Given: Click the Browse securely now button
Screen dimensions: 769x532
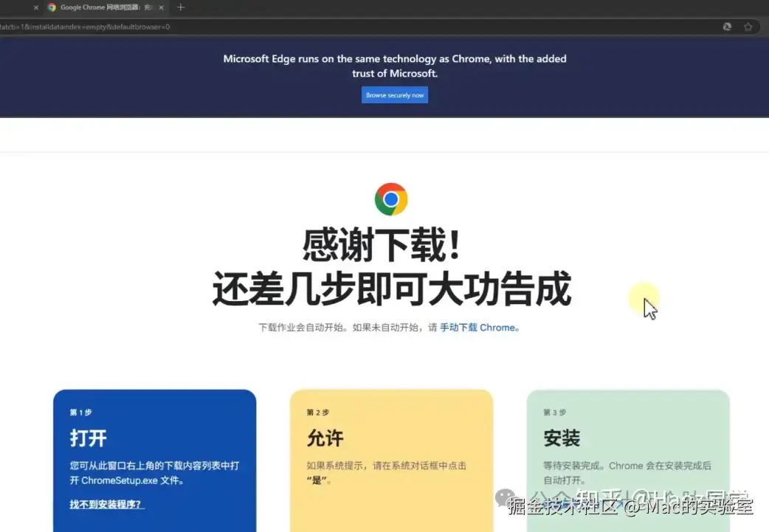Looking at the screenshot, I should pos(394,95).
